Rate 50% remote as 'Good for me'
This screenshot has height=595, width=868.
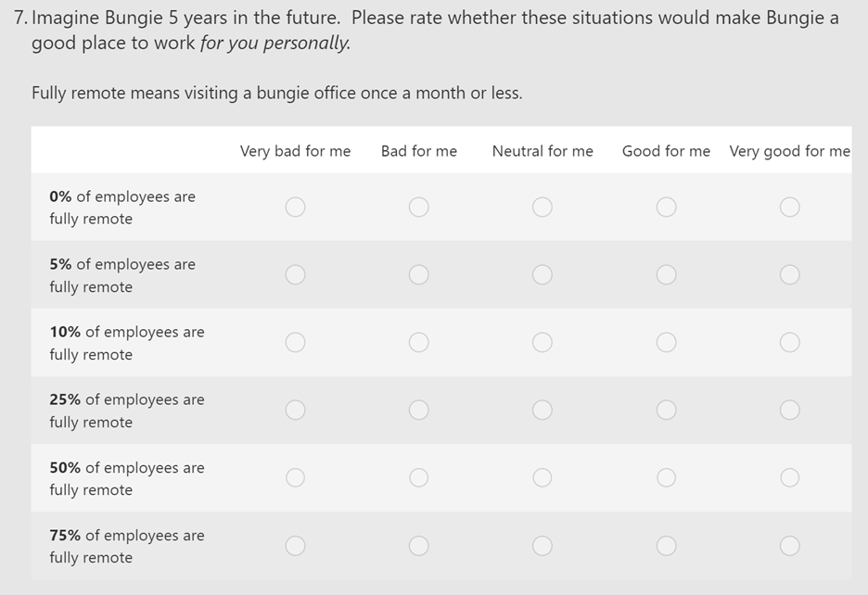click(x=666, y=477)
